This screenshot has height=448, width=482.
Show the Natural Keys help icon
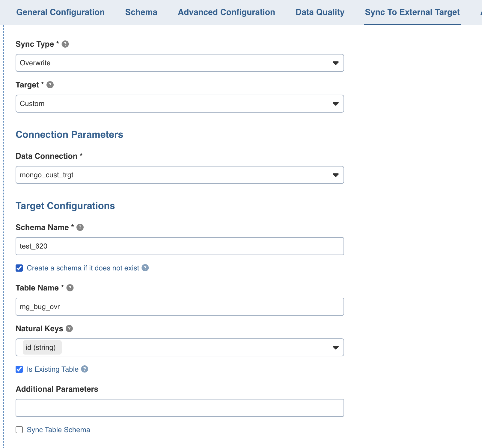pyautogui.click(x=69, y=329)
